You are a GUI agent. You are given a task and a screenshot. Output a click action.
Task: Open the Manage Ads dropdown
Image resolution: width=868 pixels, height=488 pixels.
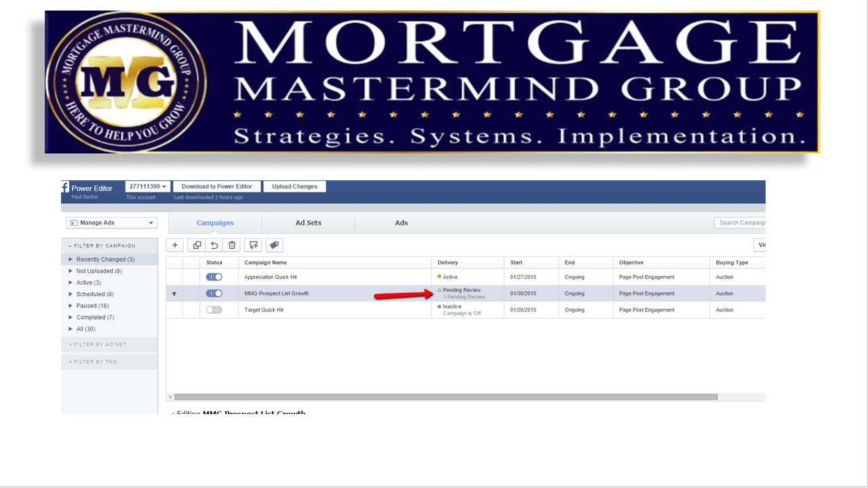(x=112, y=223)
